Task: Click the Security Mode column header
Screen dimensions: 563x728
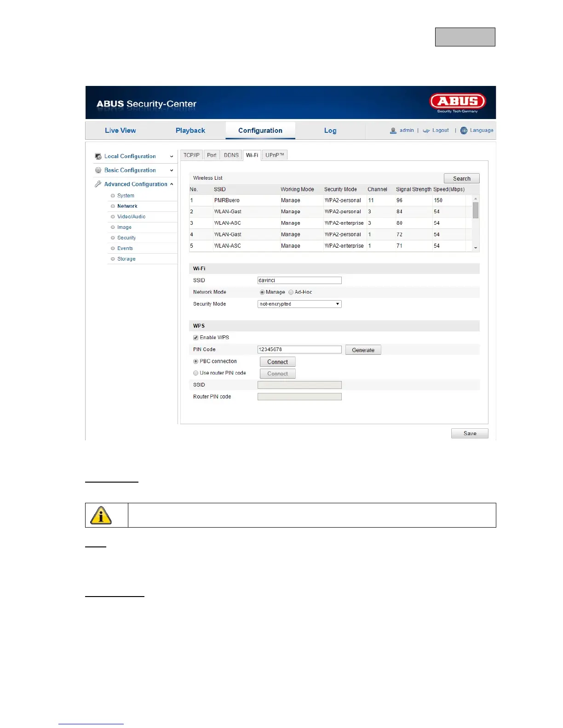Action: point(340,189)
